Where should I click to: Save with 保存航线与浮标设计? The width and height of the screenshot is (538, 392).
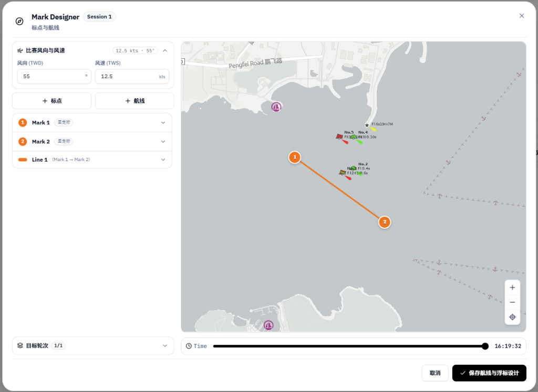pos(489,373)
